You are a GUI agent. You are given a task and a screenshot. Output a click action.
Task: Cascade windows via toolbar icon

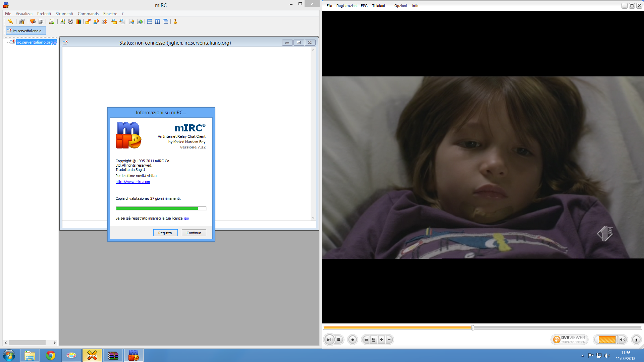coord(165,21)
